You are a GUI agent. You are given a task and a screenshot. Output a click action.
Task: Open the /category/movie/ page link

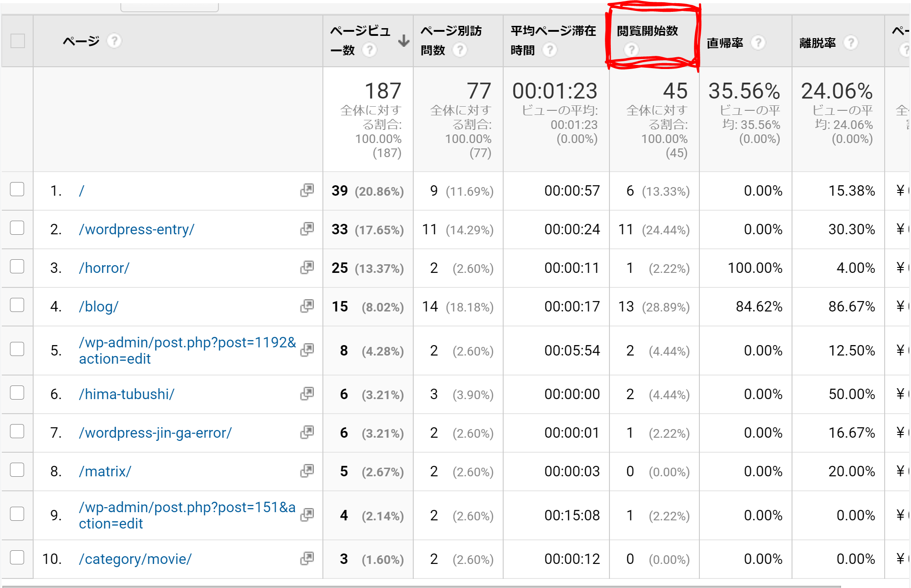[135, 559]
